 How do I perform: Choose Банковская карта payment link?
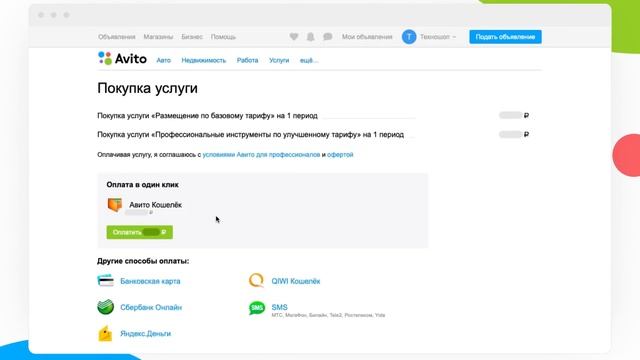(x=150, y=281)
